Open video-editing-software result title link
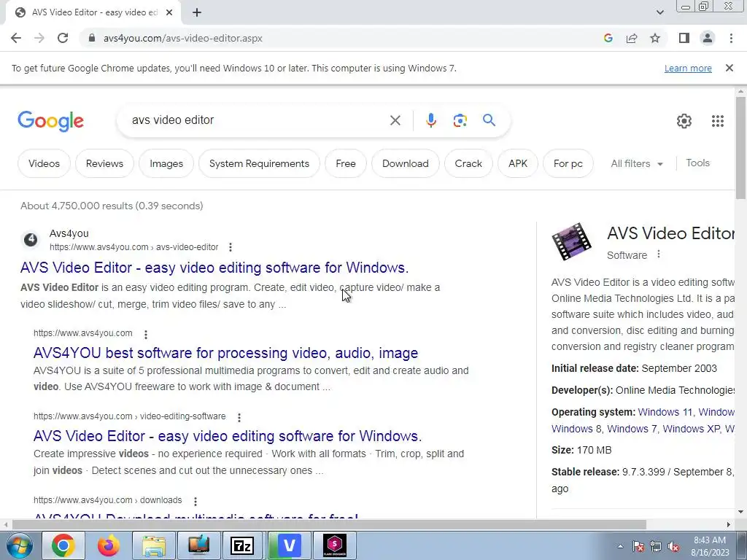The width and height of the screenshot is (747, 560). click(228, 436)
